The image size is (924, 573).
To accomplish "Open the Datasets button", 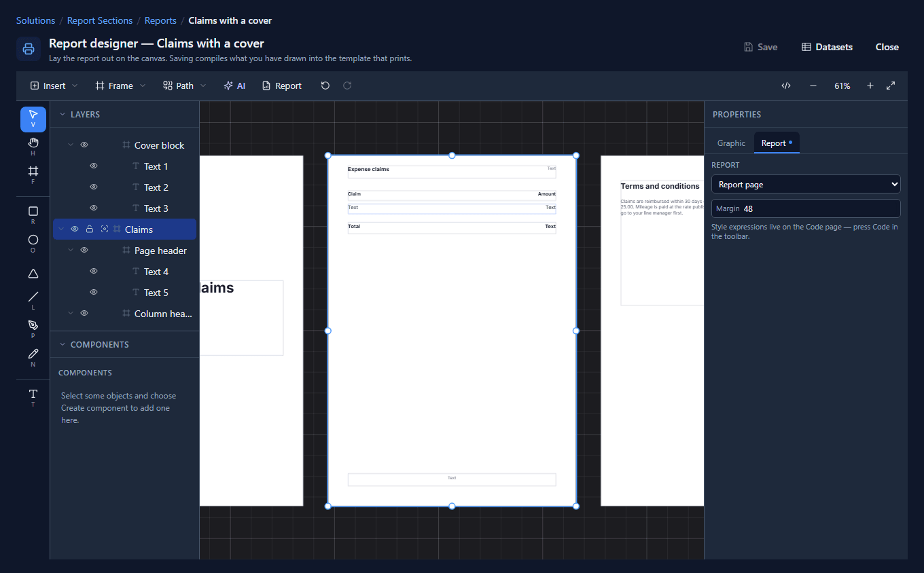I will click(x=827, y=47).
